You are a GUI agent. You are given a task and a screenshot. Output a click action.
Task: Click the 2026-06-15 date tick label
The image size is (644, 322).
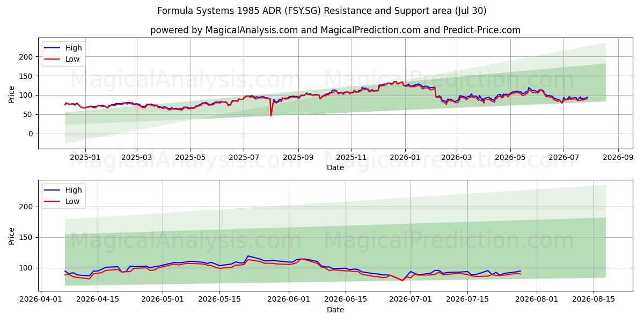pos(346,299)
